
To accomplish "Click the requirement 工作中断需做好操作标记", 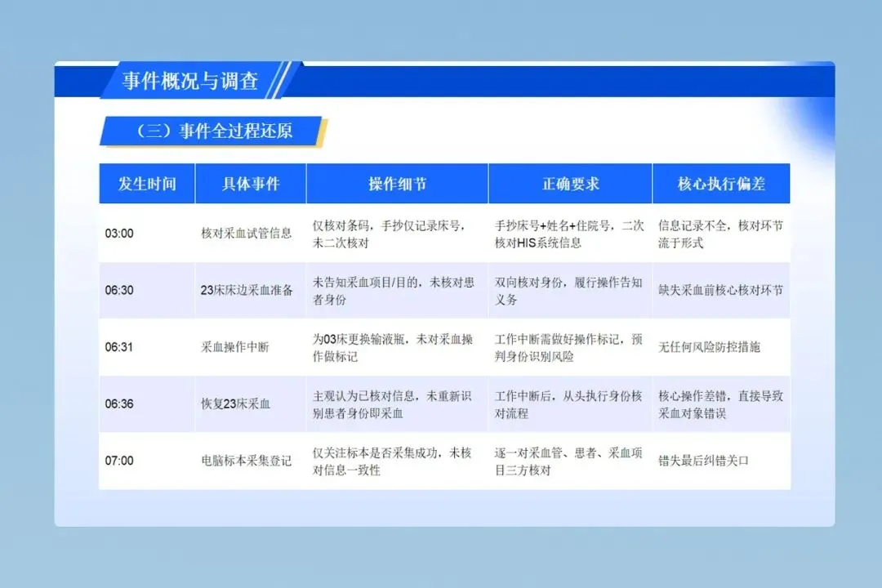I will pyautogui.click(x=557, y=339).
